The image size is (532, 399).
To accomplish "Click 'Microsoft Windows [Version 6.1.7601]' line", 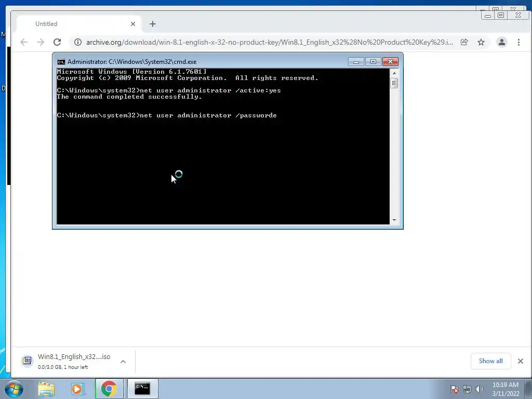I will pyautogui.click(x=131, y=72).
